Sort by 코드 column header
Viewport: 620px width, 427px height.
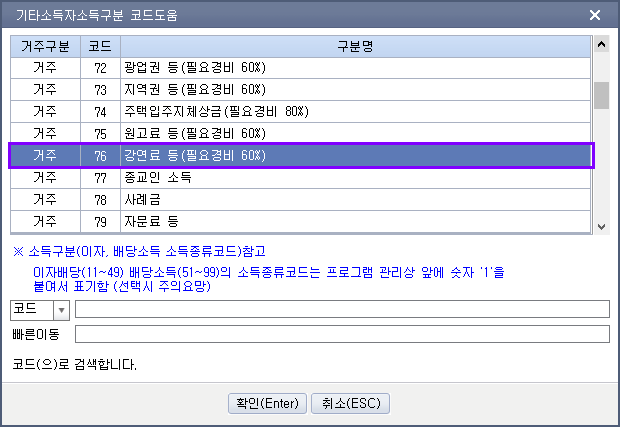[x=100, y=47]
